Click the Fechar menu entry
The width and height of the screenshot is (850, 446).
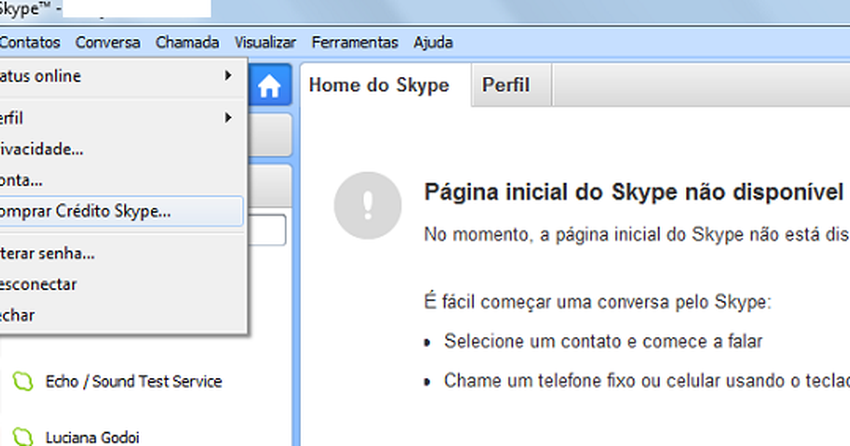click(121, 315)
